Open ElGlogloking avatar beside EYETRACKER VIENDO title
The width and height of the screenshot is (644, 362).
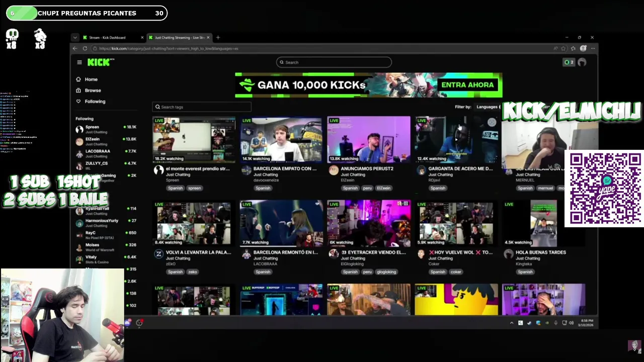pos(334,254)
